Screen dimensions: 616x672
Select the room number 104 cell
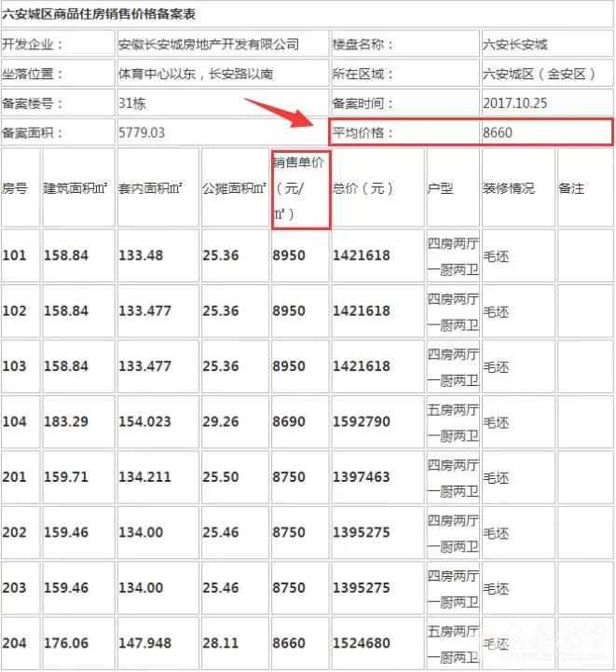coord(15,421)
